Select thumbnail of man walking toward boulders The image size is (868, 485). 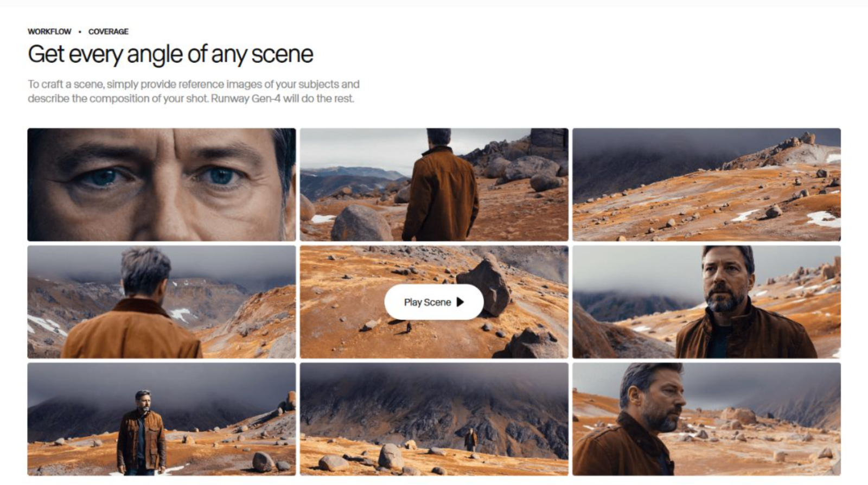(x=434, y=184)
